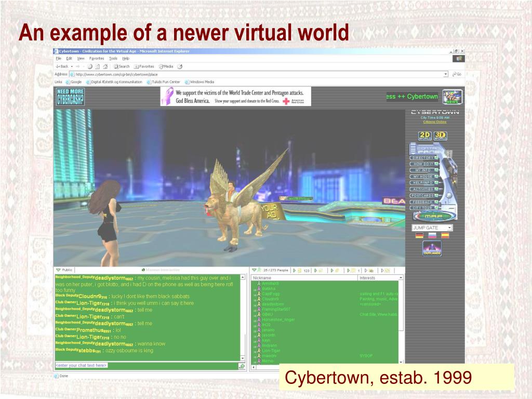Expand the People list dropdown triangle
This screenshot has width=532, height=399.
(x=254, y=270)
